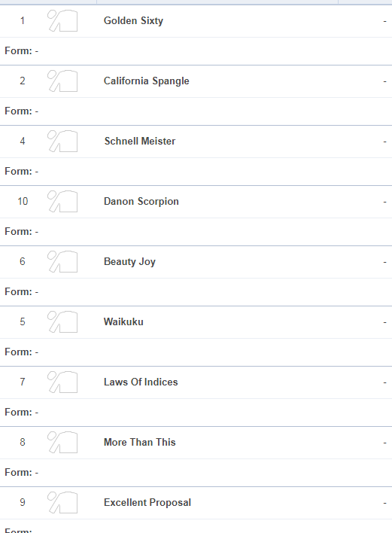Select the Danon Scorpion runner name

141,201
